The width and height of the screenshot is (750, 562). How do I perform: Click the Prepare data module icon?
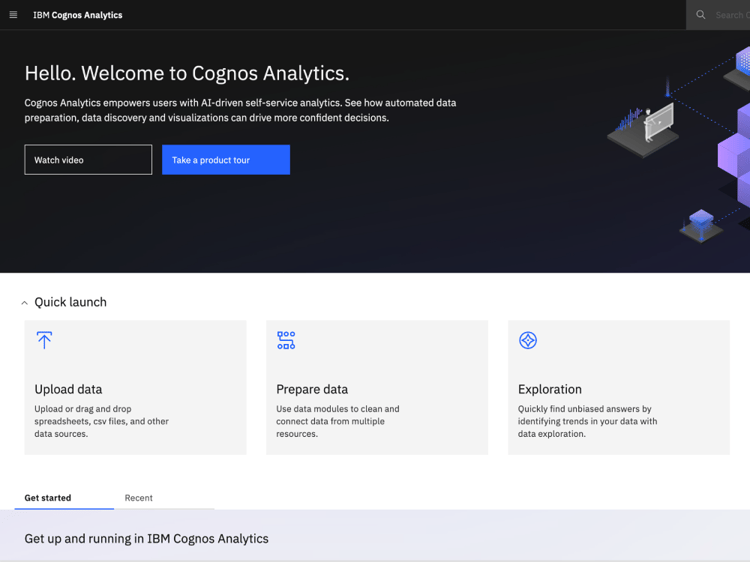(x=286, y=340)
